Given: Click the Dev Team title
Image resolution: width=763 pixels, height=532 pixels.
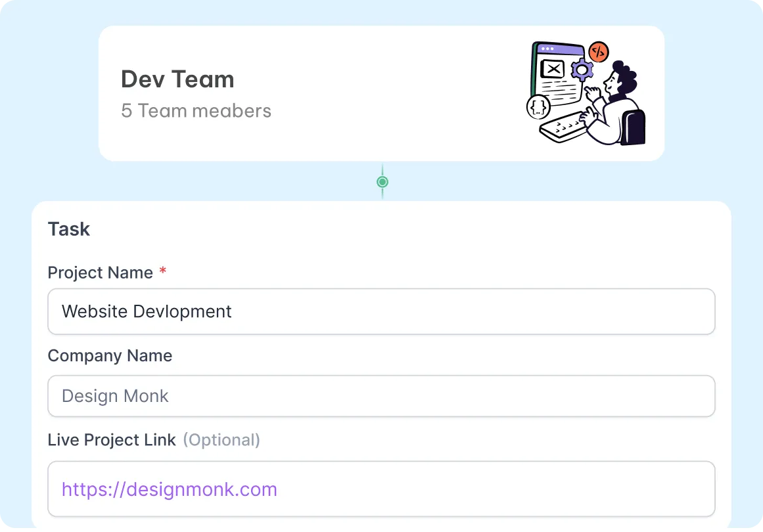Looking at the screenshot, I should (x=177, y=79).
